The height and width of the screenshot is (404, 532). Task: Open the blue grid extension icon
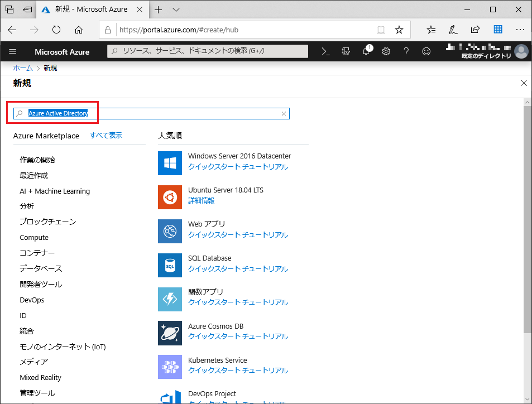click(x=498, y=30)
